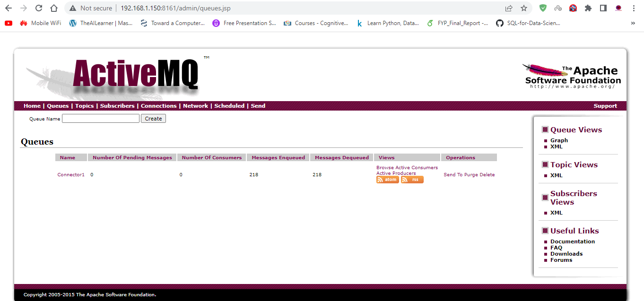Expand hidden bookmarks chevron
This screenshot has height=301, width=644.
point(633,23)
